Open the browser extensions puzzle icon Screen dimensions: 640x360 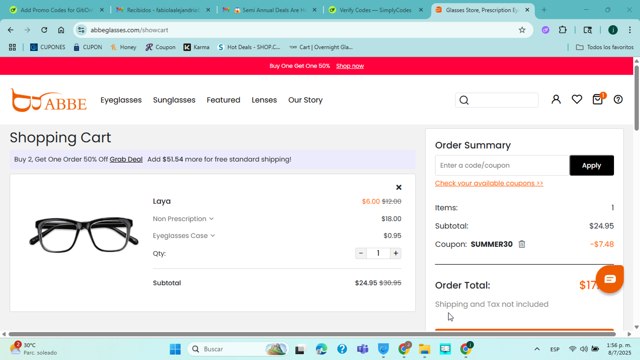562,30
